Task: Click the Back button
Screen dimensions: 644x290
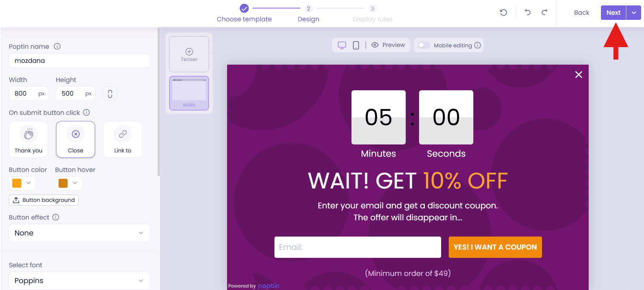Action: coord(581,13)
